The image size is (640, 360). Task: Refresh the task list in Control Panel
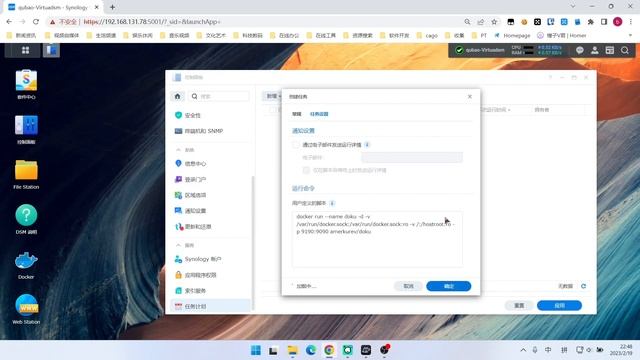pos(583,286)
